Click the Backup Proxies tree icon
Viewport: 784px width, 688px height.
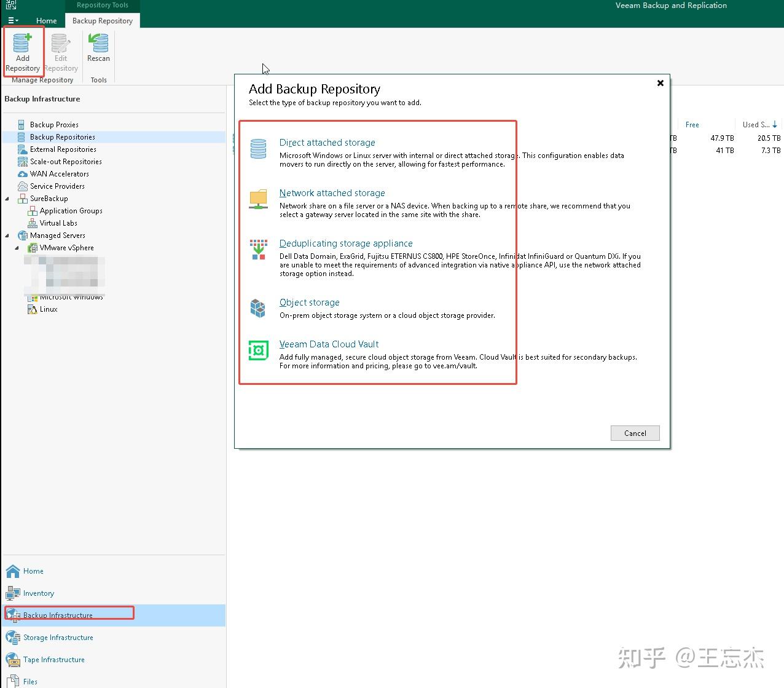pos(22,124)
